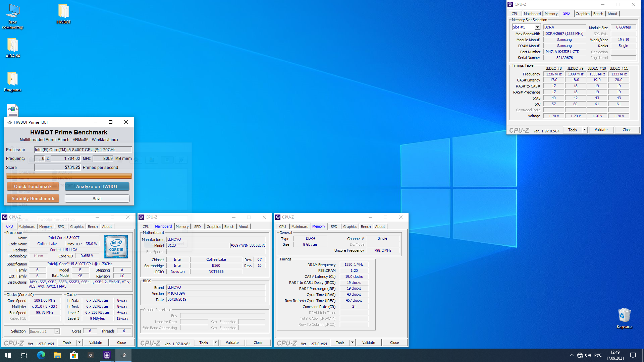Click the Frequency MHz field 1,704.02
The width and height of the screenshot is (644, 362).
click(x=66, y=159)
